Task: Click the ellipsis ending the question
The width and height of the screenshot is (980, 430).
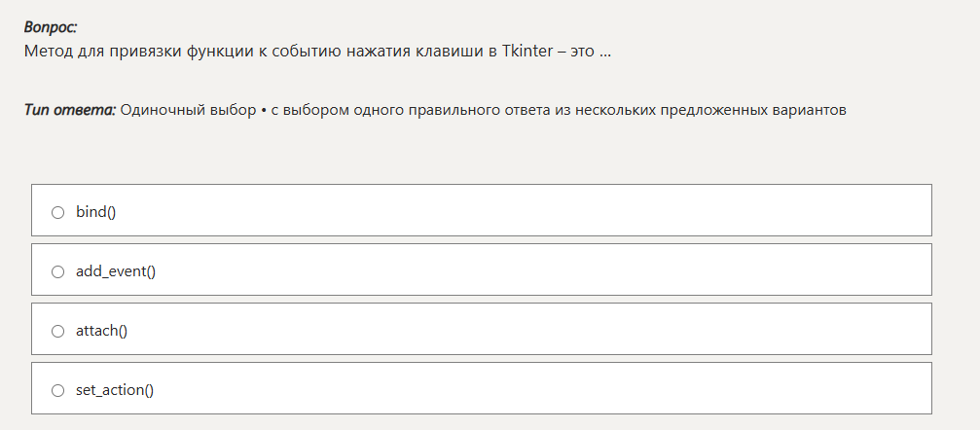Action: point(605,51)
